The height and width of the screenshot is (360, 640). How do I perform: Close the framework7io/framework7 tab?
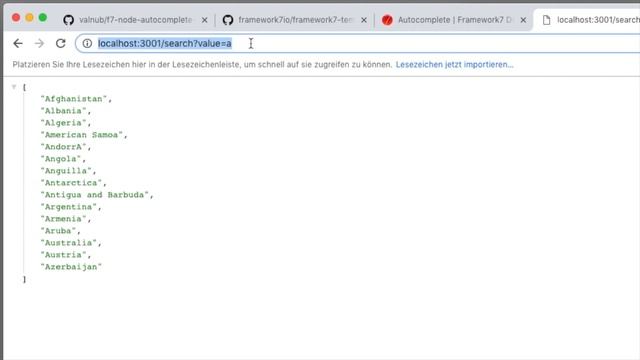click(364, 20)
